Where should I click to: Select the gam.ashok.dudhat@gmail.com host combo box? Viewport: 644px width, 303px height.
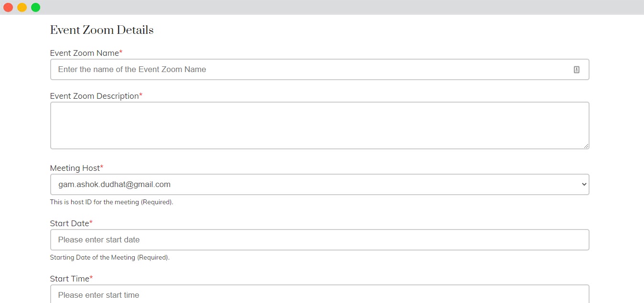pos(320,184)
